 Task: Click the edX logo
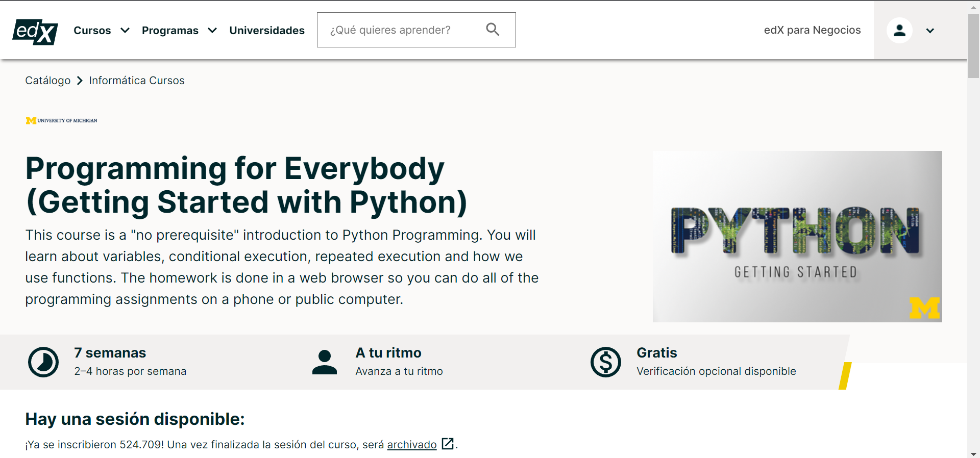coord(35,32)
